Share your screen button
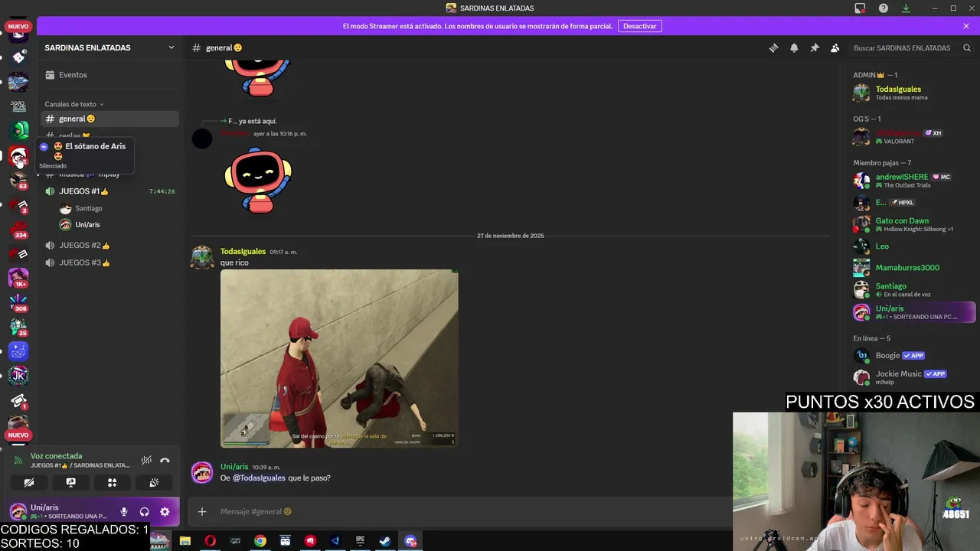Image resolution: width=980 pixels, height=551 pixels. point(70,483)
